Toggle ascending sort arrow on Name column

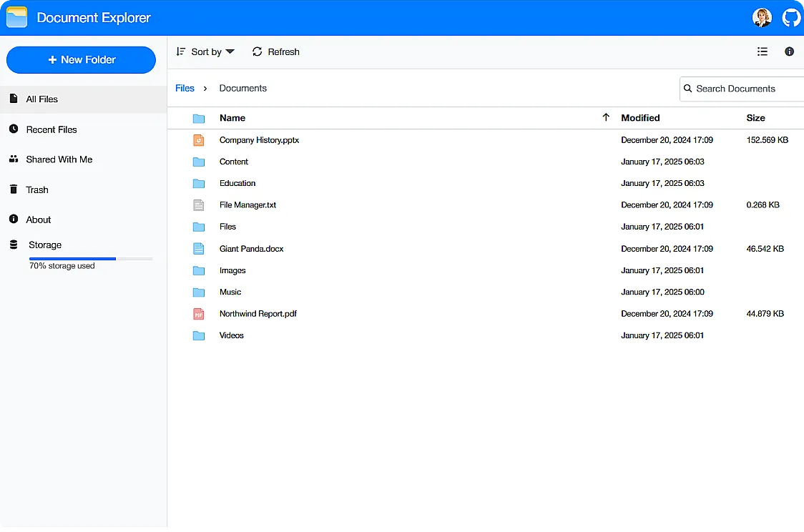[x=606, y=117]
